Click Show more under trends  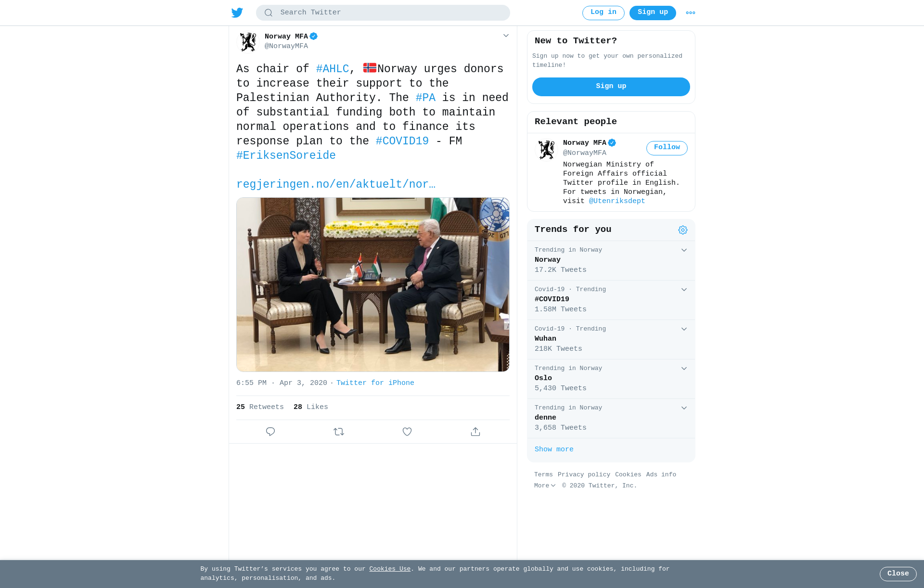tap(554, 449)
